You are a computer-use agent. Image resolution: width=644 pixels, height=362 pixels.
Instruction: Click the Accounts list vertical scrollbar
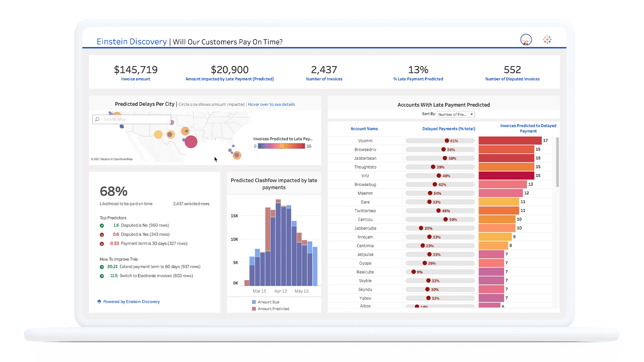coord(557,162)
